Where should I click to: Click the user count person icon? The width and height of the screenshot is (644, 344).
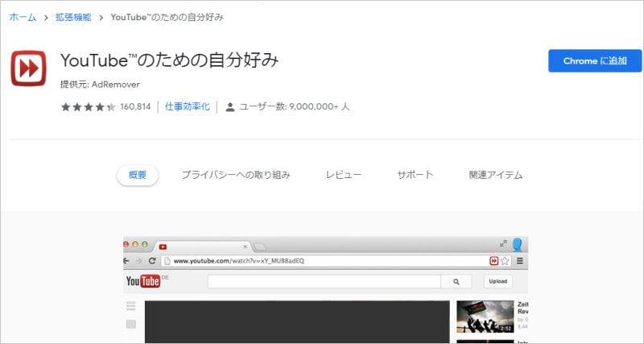(x=230, y=107)
